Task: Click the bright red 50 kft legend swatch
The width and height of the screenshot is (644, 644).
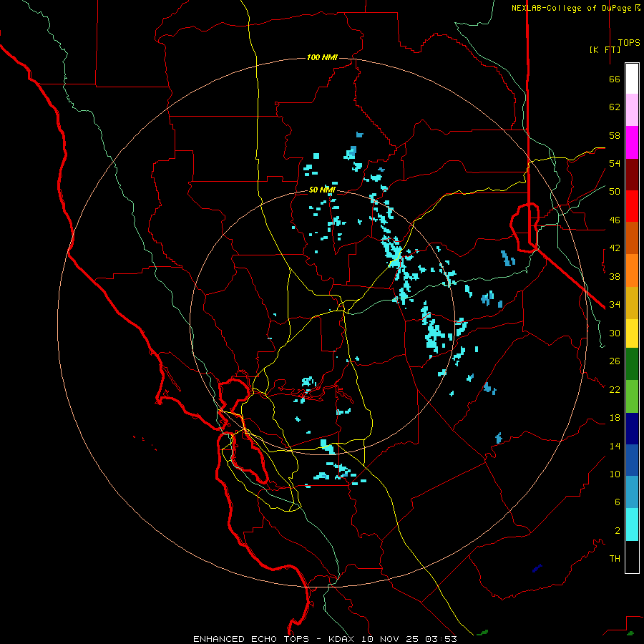Action: coord(632,206)
